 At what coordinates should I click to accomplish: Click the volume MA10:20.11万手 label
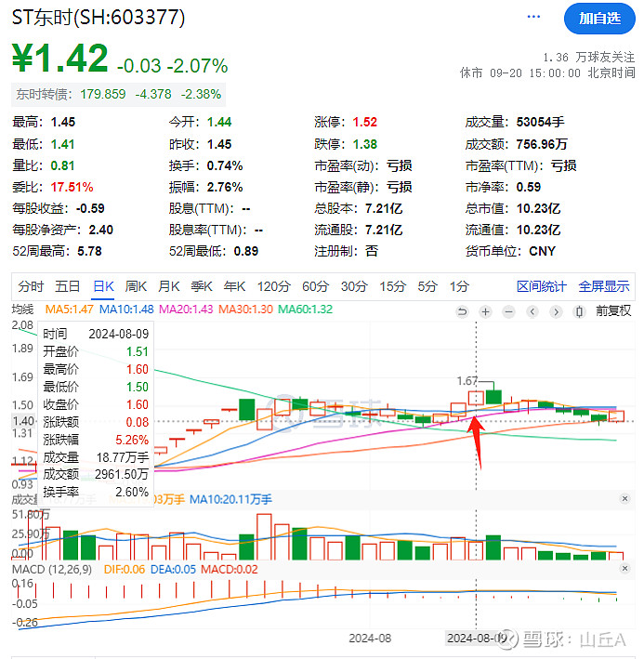[x=230, y=499]
